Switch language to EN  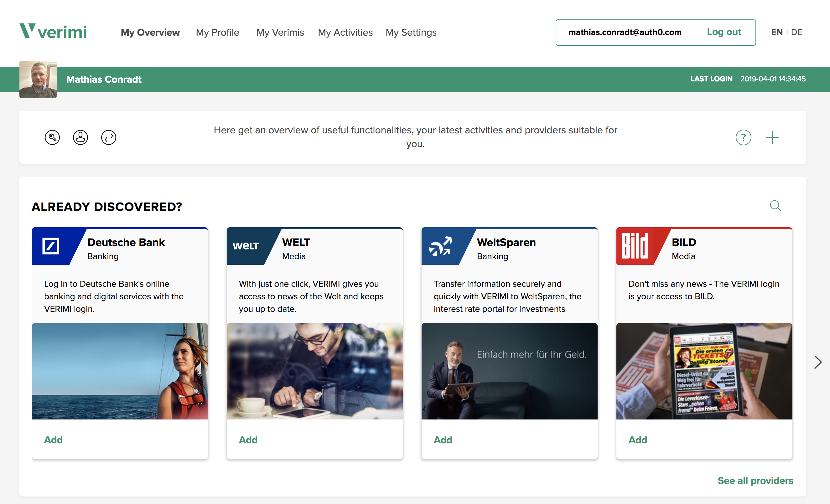tap(777, 32)
